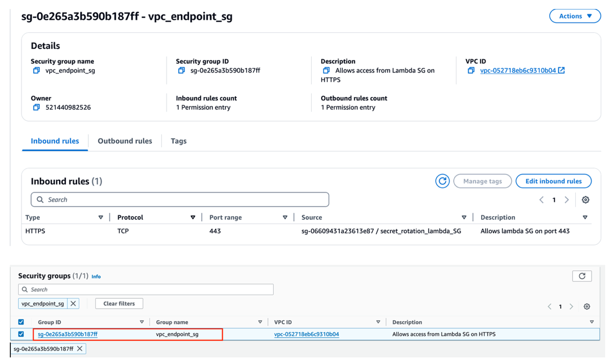This screenshot has width=615, height=364.
Task: Uncheck the vpc_endpoint_sg row checkbox
Action: click(20, 334)
